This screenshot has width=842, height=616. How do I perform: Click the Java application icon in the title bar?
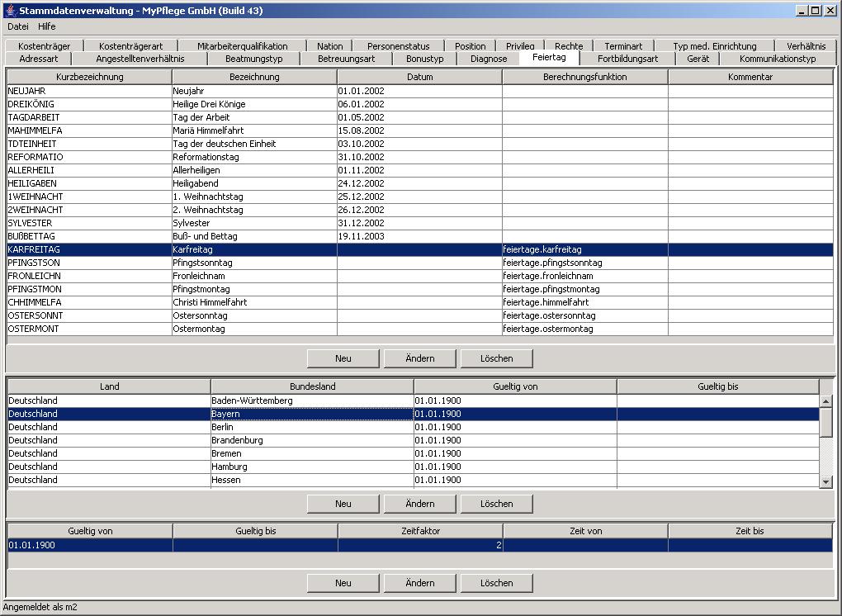pyautogui.click(x=10, y=10)
